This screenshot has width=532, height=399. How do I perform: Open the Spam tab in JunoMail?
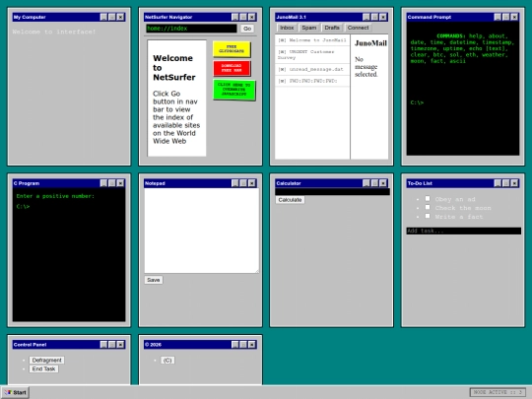point(309,28)
